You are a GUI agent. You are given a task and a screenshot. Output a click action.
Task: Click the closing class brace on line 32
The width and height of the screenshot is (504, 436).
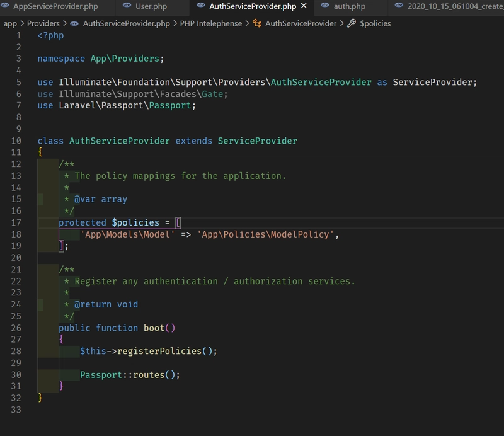(x=40, y=398)
